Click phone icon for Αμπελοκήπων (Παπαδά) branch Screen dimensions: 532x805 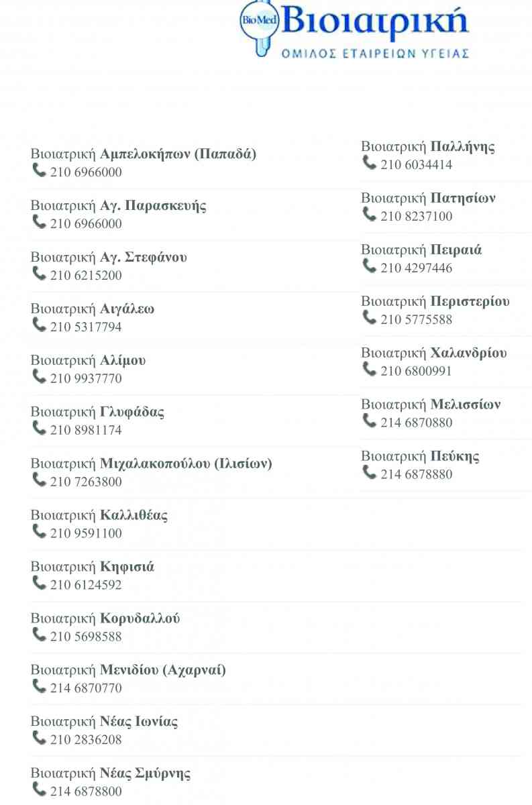pos(40,170)
